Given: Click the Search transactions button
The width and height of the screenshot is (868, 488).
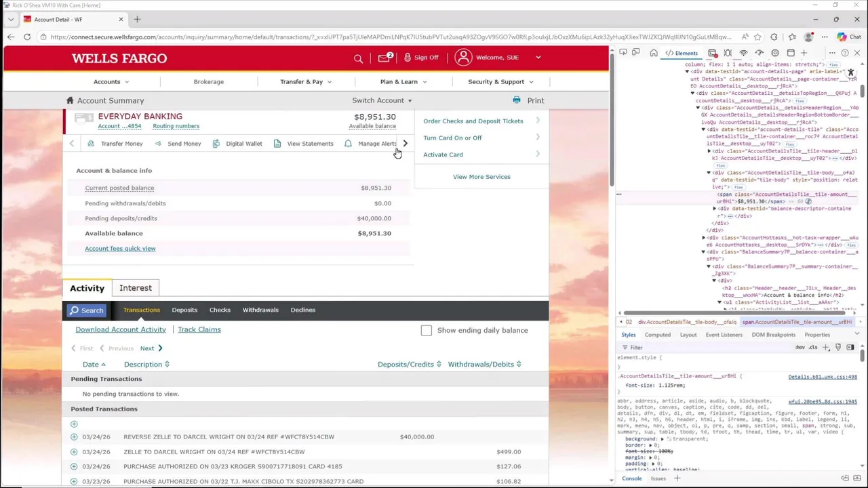Looking at the screenshot, I should click(87, 310).
